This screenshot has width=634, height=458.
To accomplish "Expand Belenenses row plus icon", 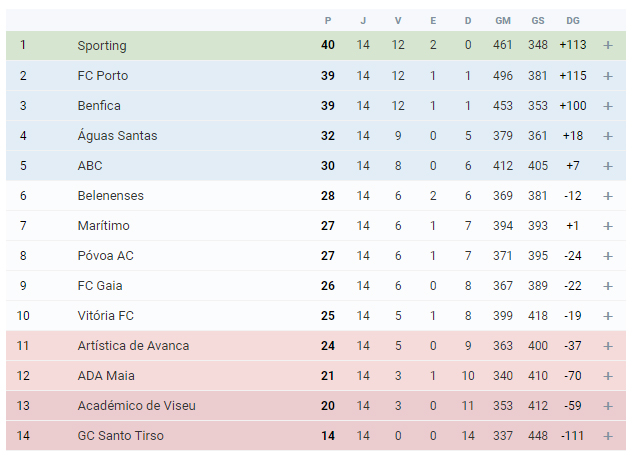I will click(x=608, y=196).
